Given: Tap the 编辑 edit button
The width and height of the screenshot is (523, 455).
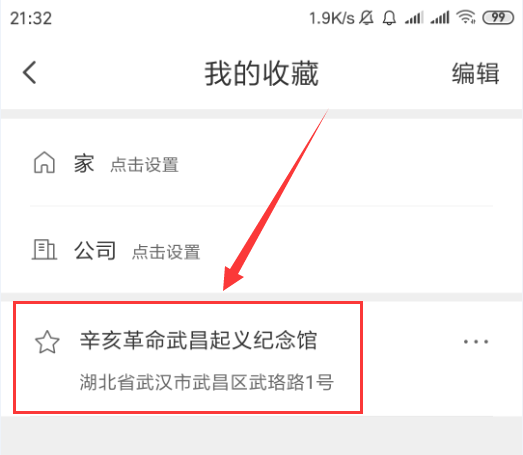Looking at the screenshot, I should click(476, 73).
